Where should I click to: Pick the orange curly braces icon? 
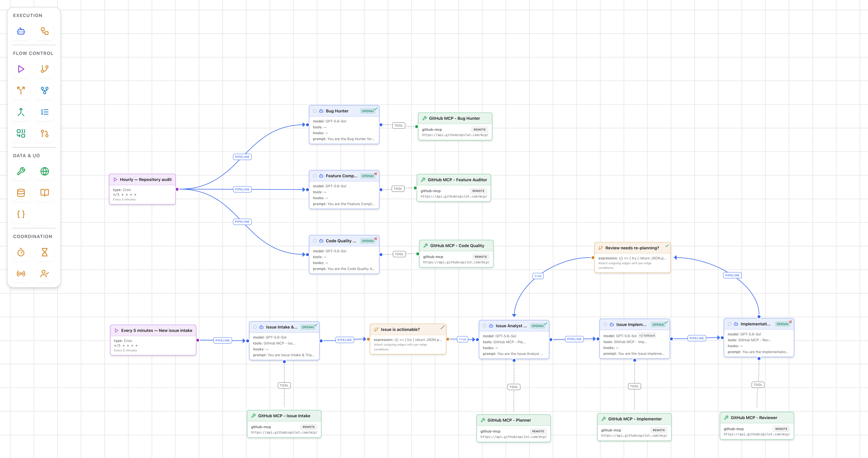pyautogui.click(x=21, y=214)
